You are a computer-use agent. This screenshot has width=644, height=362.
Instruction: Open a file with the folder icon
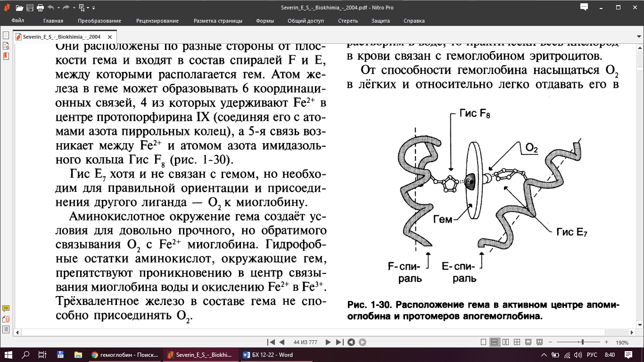coord(19,8)
